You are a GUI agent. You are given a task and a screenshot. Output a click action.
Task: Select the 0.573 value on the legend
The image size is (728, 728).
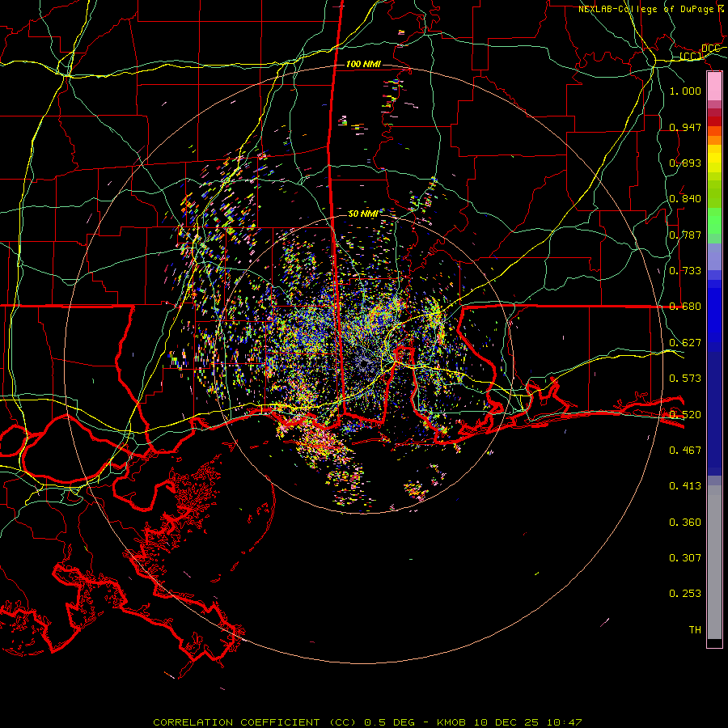coord(685,379)
